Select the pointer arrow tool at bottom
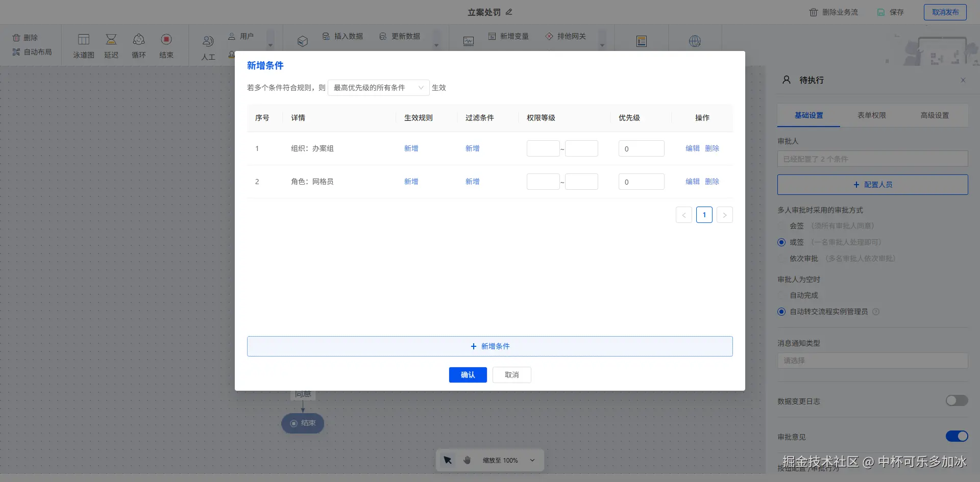Image resolution: width=980 pixels, height=482 pixels. click(x=448, y=460)
